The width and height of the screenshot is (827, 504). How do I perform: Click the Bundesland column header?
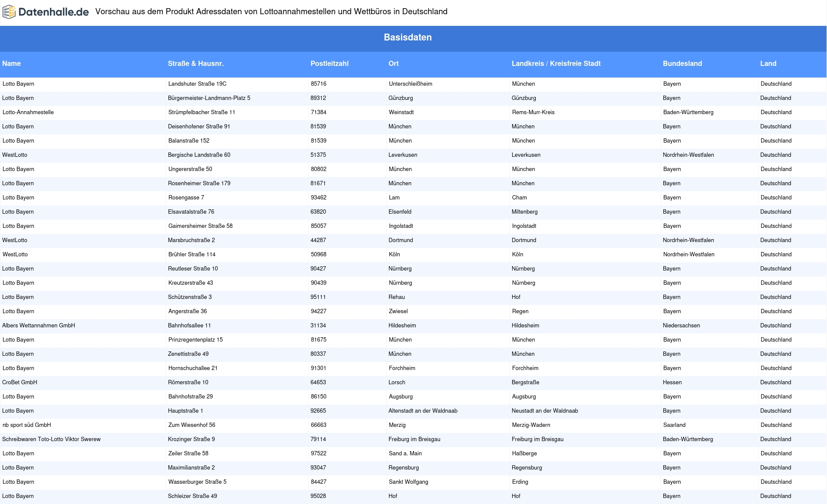click(x=682, y=64)
